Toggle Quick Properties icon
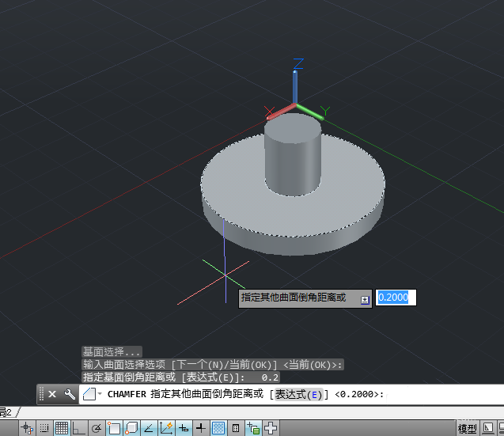 236,428
